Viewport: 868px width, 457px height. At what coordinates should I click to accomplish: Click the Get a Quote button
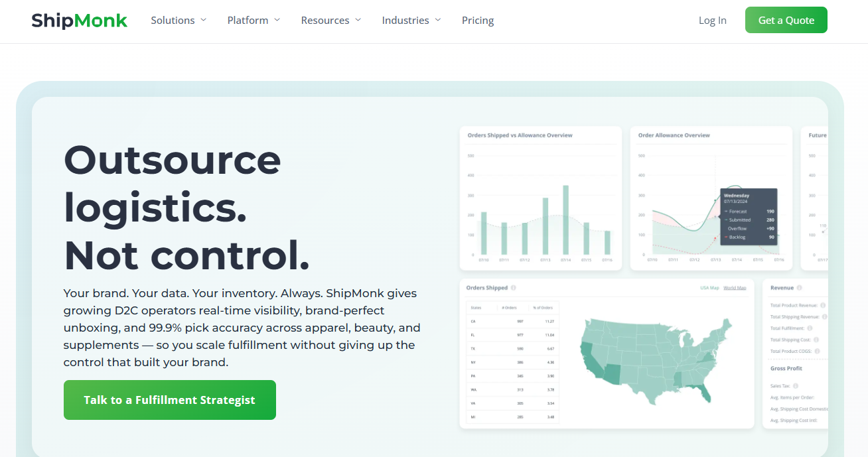(x=786, y=20)
